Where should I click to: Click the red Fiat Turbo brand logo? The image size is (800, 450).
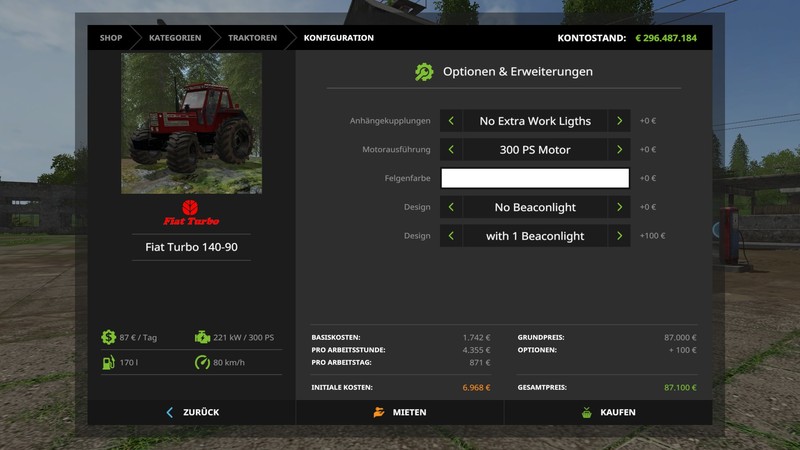[191, 212]
